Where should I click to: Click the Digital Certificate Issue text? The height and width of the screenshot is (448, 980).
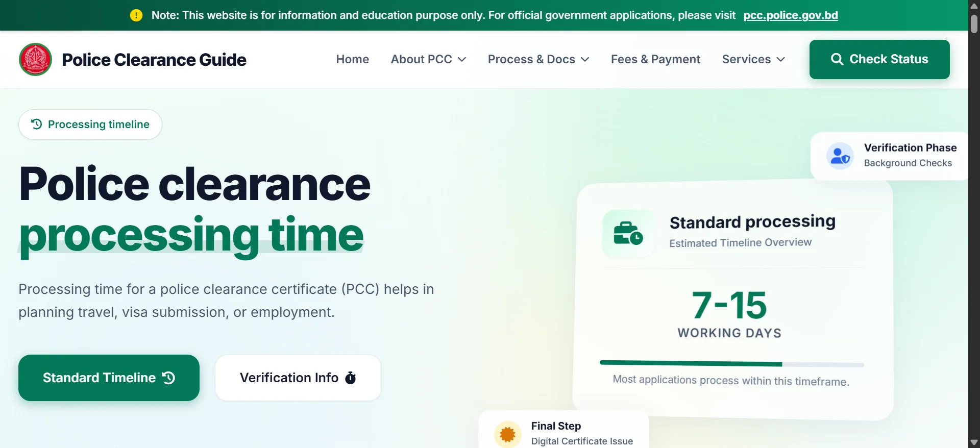(582, 441)
